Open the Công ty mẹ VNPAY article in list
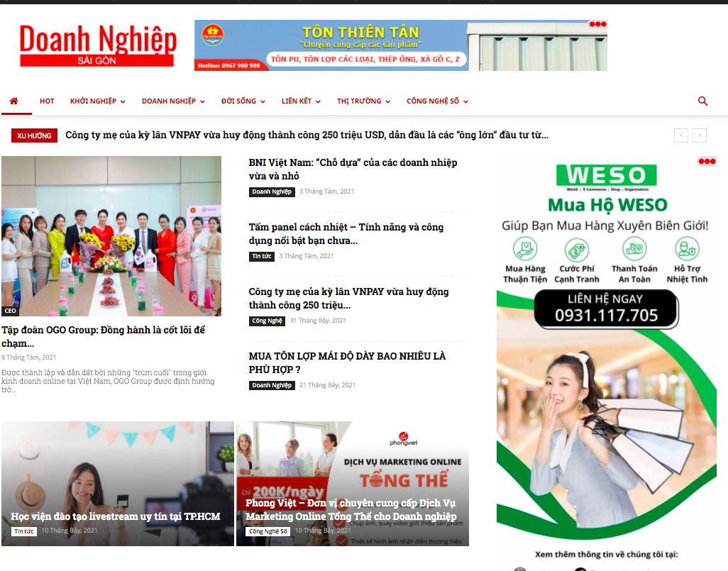728x571 pixels. pyautogui.click(x=348, y=298)
